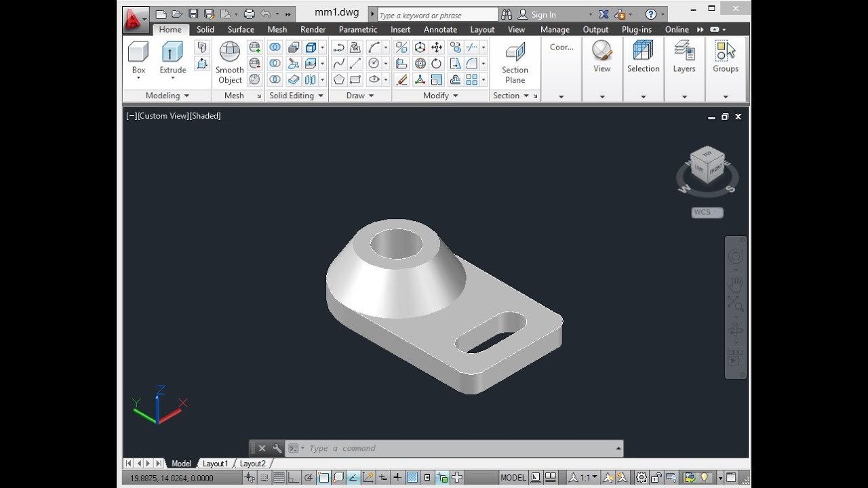868x488 pixels.
Task: Expand the Solid Editing panel
Action: (x=296, y=96)
